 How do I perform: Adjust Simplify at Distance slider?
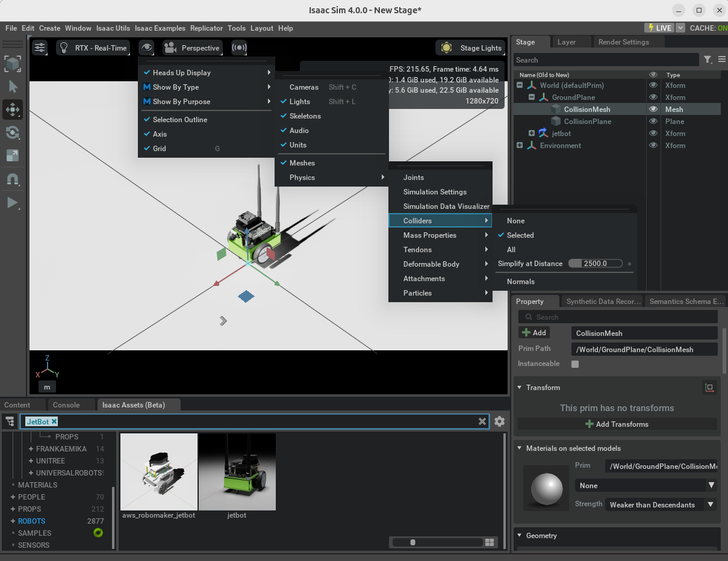[596, 264]
